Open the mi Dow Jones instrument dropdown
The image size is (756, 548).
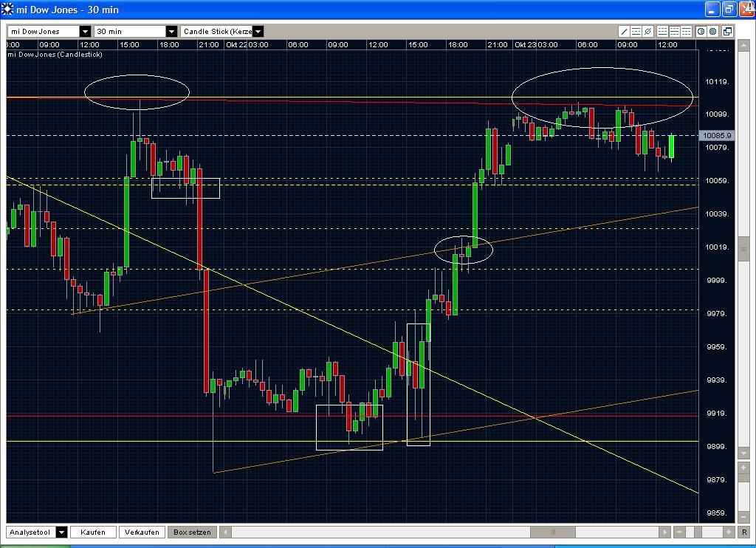(x=83, y=32)
